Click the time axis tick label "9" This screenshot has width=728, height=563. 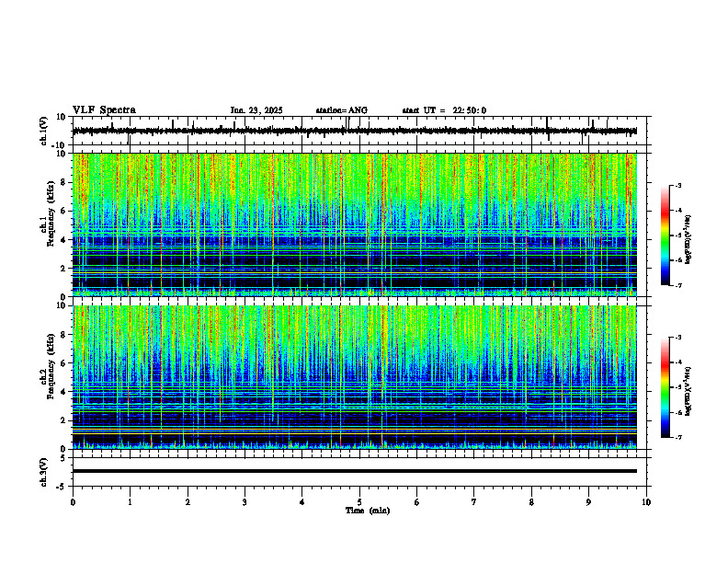(588, 502)
